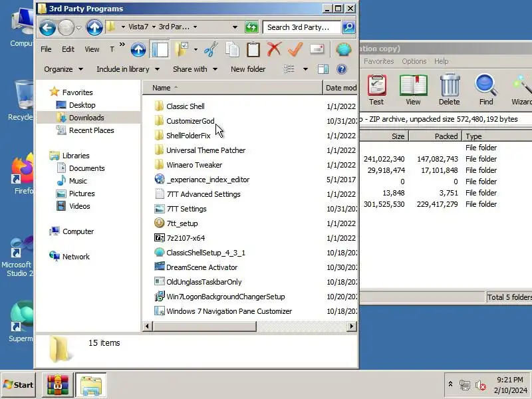Viewport: 532px width, 399px height.
Task: Open WinRAR Help menu
Action: tap(441, 61)
